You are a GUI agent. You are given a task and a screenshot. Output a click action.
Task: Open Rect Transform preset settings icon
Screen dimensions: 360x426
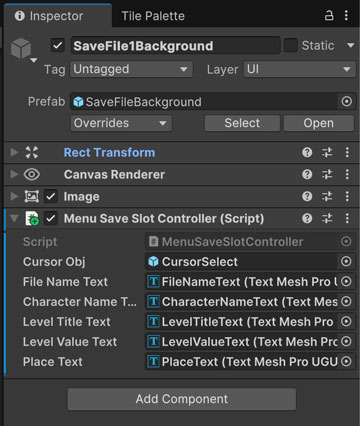click(x=327, y=153)
